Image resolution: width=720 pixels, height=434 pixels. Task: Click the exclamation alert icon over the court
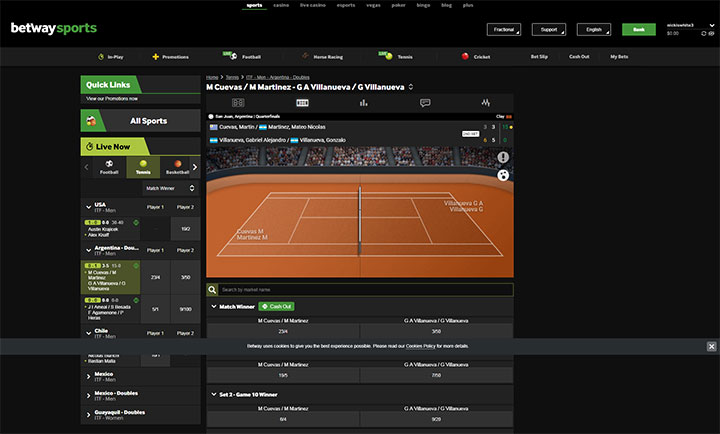(503, 158)
